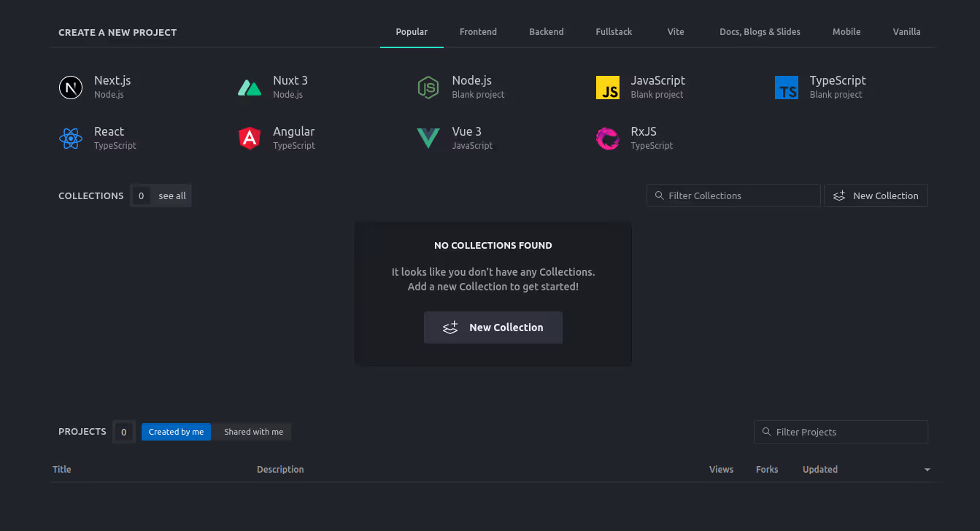
Task: Create an RxJS project from its title
Action: click(644, 131)
